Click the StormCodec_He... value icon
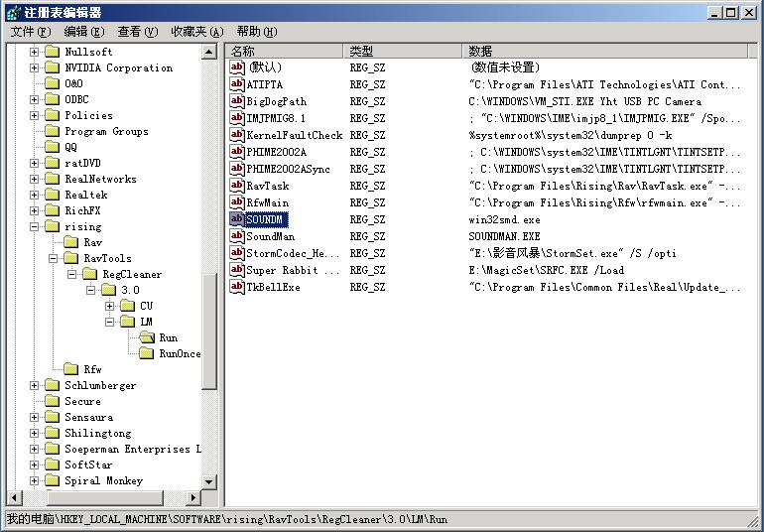 pyautogui.click(x=237, y=253)
